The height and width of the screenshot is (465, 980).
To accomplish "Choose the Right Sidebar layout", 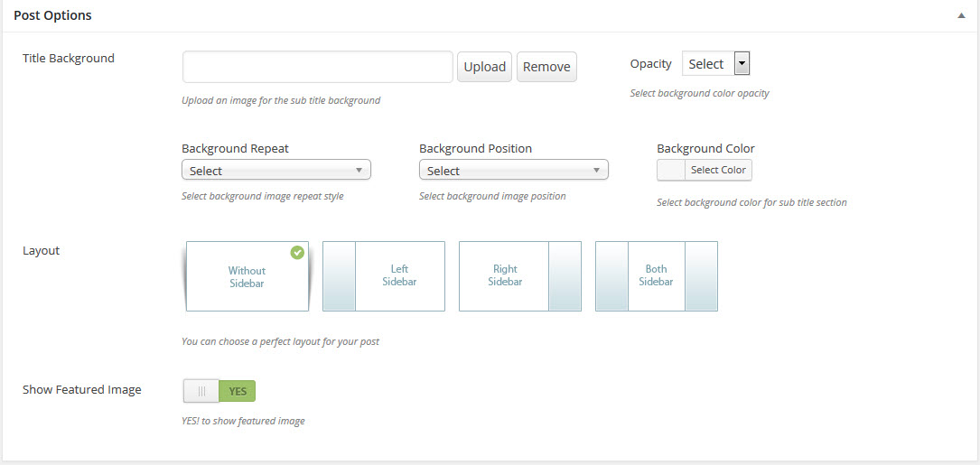I will (x=520, y=276).
